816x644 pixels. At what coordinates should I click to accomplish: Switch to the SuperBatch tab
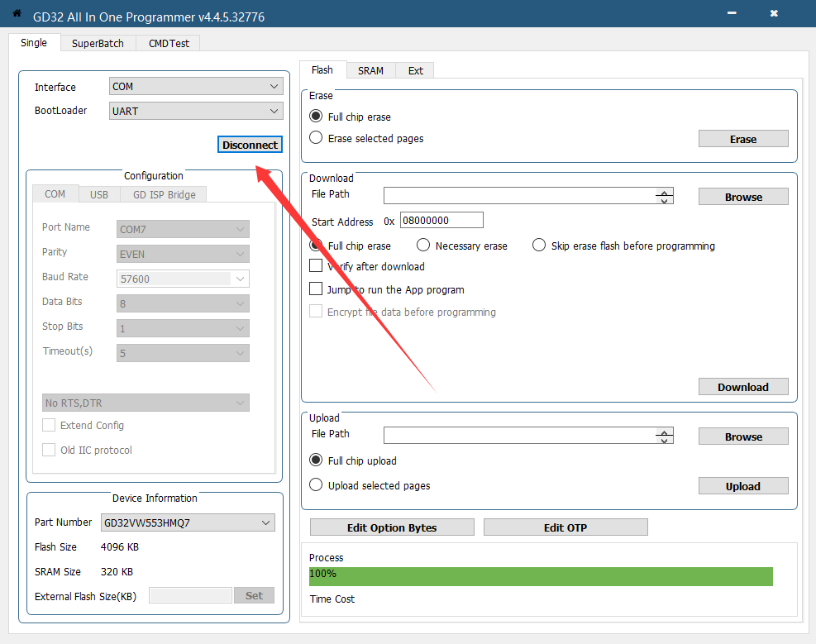click(x=98, y=43)
